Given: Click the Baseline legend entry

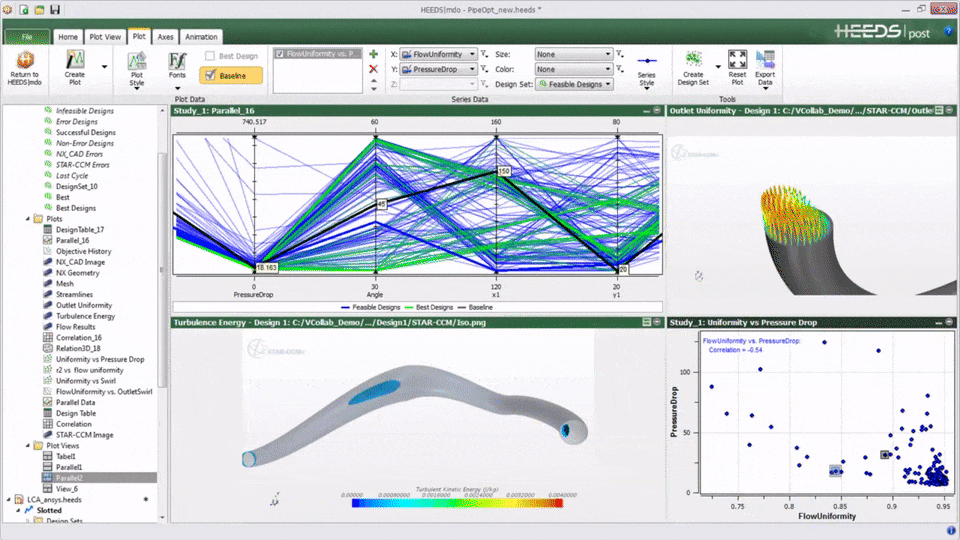Looking at the screenshot, I should pyautogui.click(x=475, y=307).
